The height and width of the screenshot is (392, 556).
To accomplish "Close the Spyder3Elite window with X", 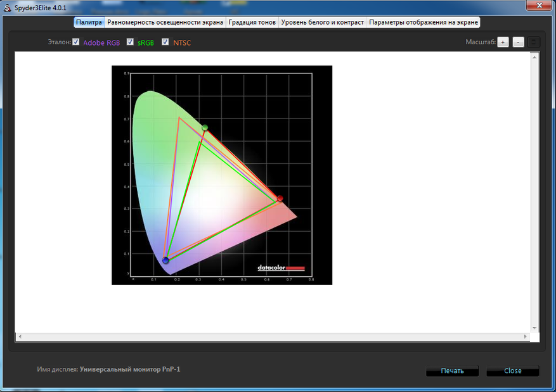I will pos(539,5).
